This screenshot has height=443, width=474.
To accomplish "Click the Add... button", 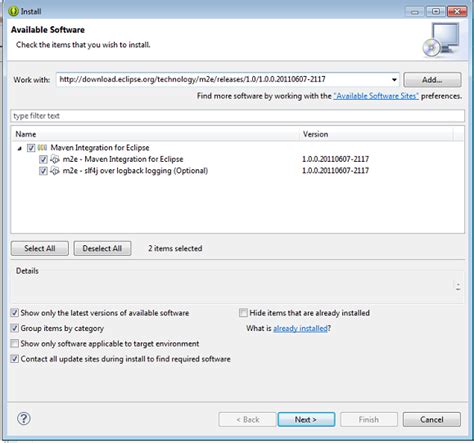I will pos(432,80).
